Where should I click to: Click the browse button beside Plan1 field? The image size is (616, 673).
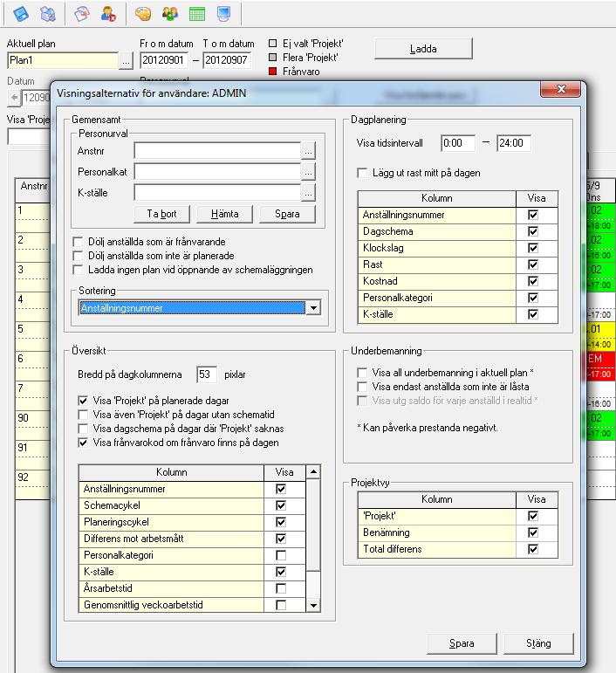(x=126, y=61)
